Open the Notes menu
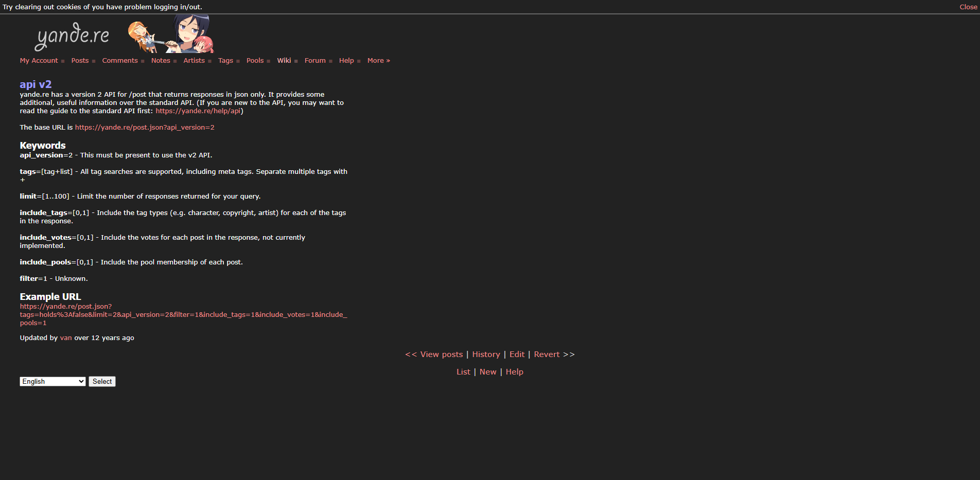 coord(160,60)
